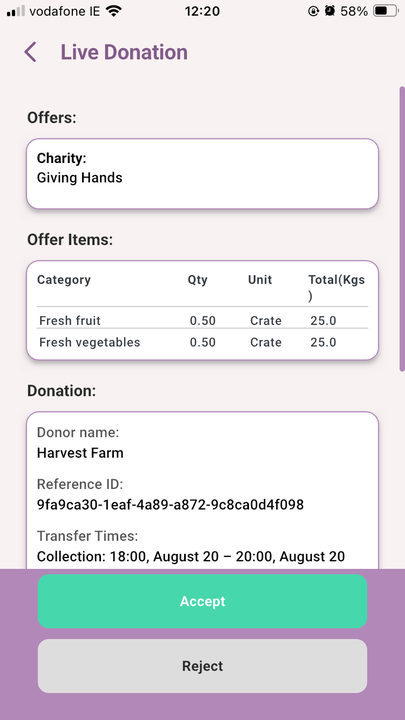The height and width of the screenshot is (720, 405).
Task: Tap the rotation lock status icon
Action: click(x=313, y=11)
